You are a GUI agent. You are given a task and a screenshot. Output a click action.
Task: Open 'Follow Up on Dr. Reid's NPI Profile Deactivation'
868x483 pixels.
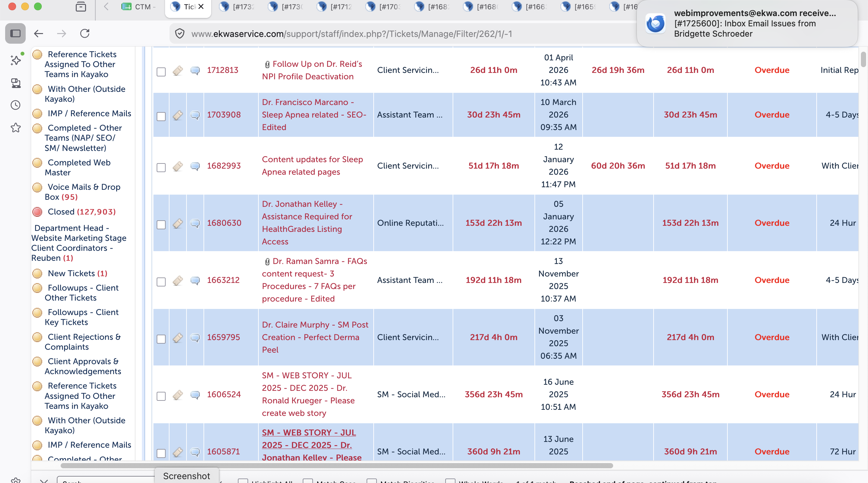click(x=312, y=70)
